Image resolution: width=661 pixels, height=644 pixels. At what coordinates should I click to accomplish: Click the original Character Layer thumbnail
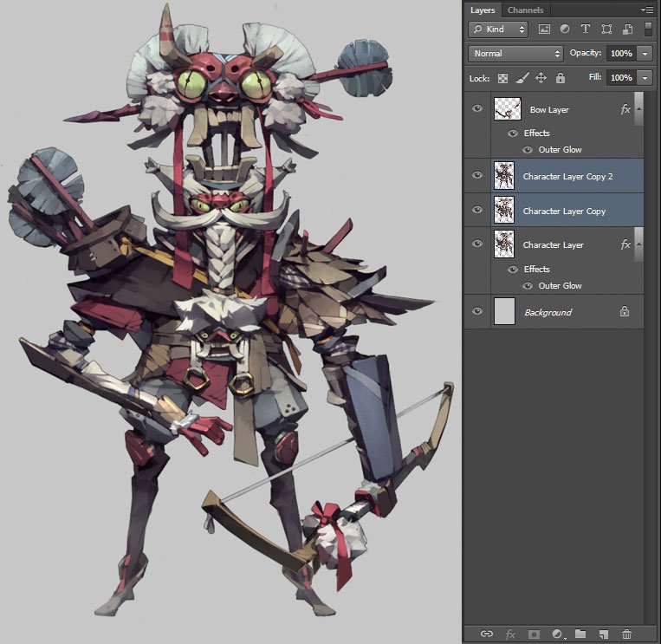pyautogui.click(x=504, y=244)
